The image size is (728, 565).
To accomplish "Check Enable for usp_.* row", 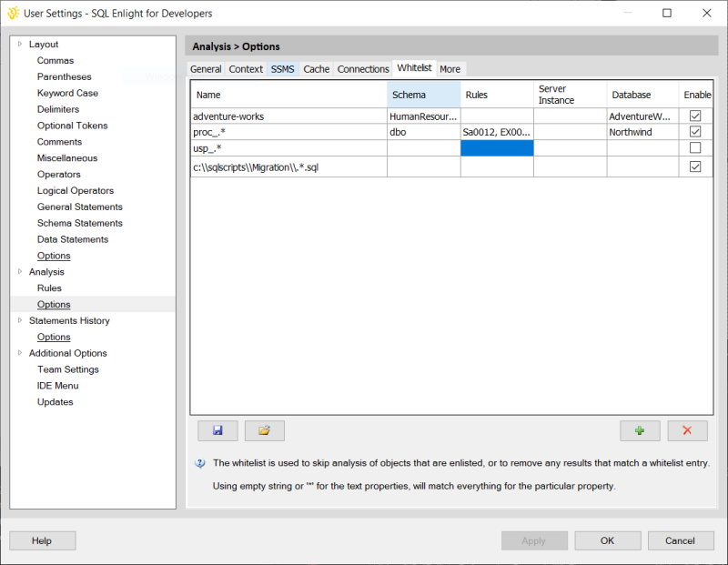I will 695,147.
